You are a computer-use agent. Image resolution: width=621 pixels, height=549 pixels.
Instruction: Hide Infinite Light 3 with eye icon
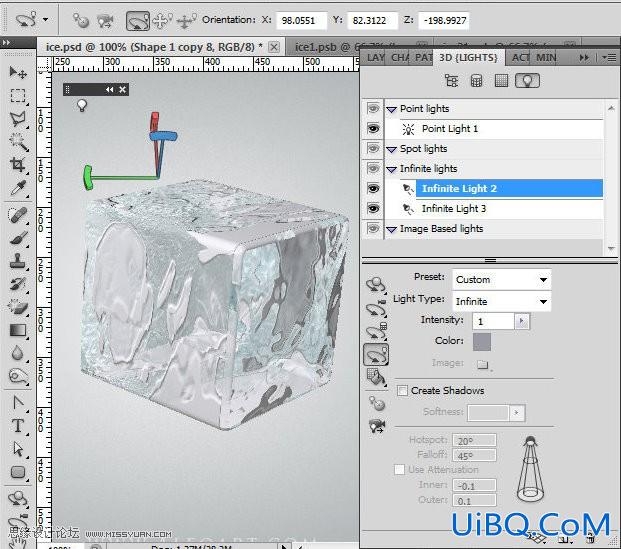373,209
